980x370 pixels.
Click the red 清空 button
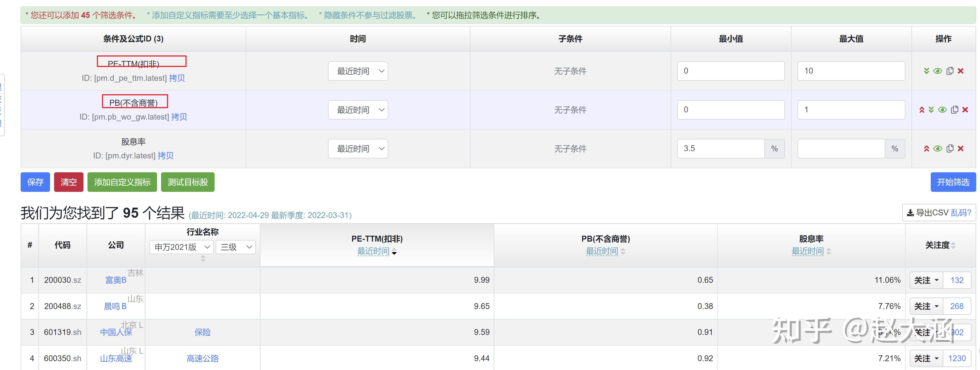coord(69,182)
